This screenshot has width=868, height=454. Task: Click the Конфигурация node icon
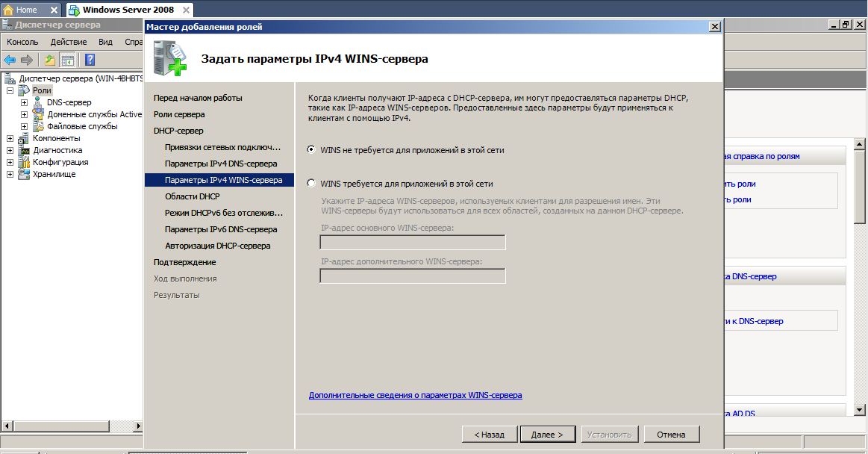click(x=24, y=162)
